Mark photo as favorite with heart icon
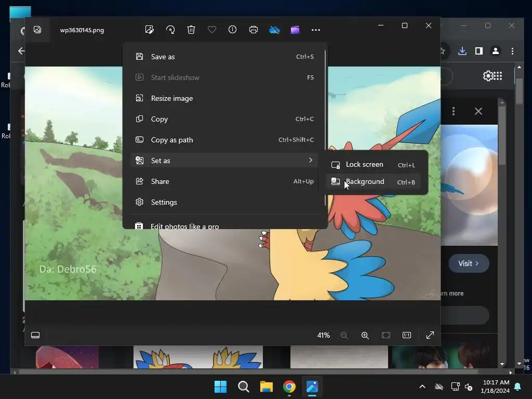 pyautogui.click(x=212, y=30)
